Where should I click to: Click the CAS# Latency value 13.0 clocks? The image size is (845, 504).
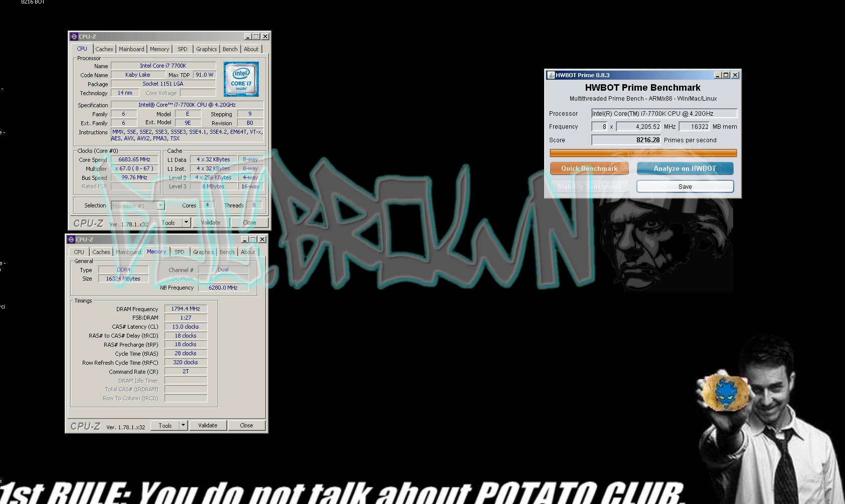pyautogui.click(x=186, y=327)
